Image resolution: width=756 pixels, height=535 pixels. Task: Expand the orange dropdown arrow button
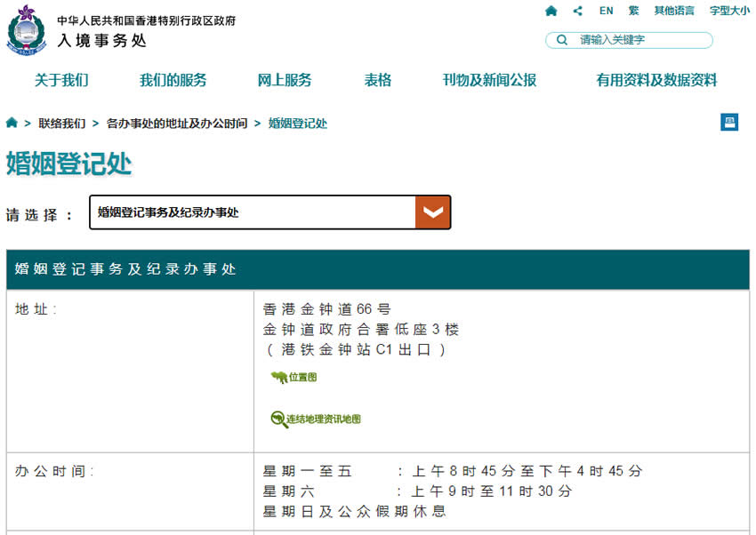point(433,212)
